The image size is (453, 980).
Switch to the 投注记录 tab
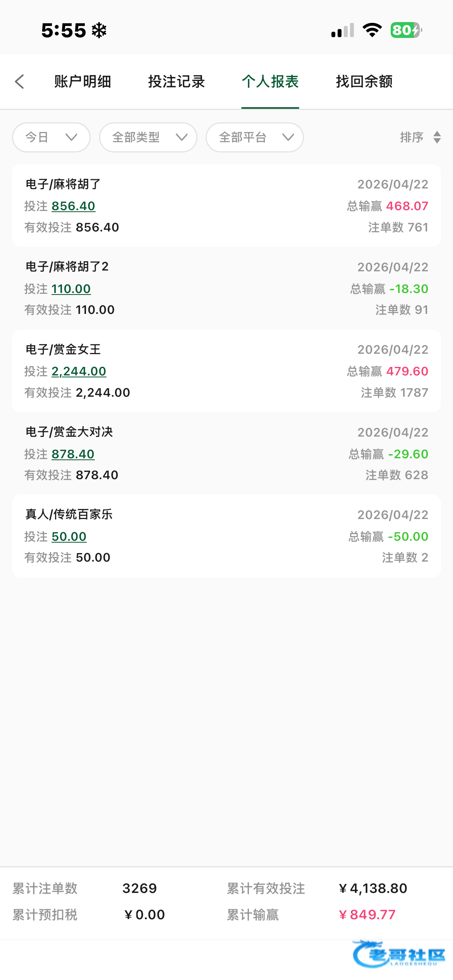pos(176,82)
